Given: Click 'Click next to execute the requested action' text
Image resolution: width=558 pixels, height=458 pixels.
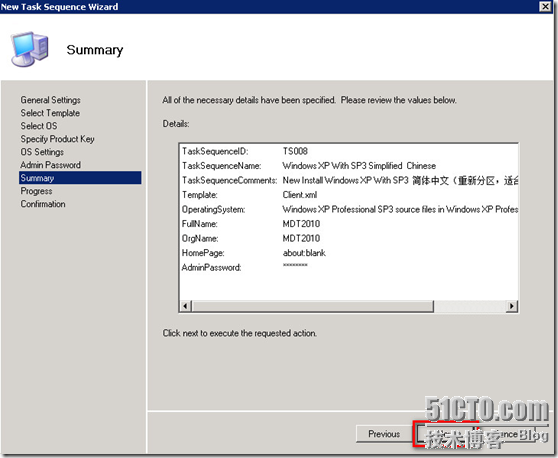Looking at the screenshot, I should pos(239,333).
